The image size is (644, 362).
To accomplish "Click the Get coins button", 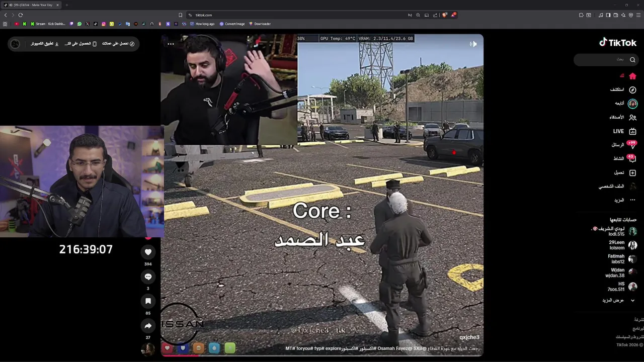I will click(118, 44).
